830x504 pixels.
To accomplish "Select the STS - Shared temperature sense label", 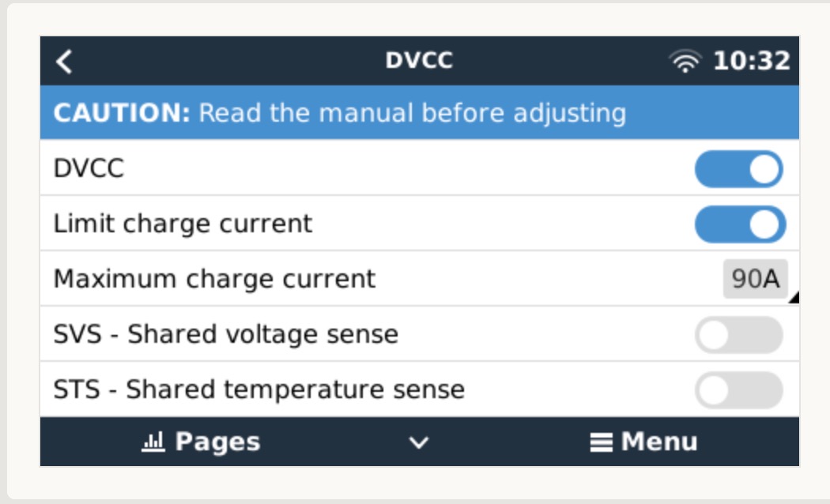I will tap(258, 390).
